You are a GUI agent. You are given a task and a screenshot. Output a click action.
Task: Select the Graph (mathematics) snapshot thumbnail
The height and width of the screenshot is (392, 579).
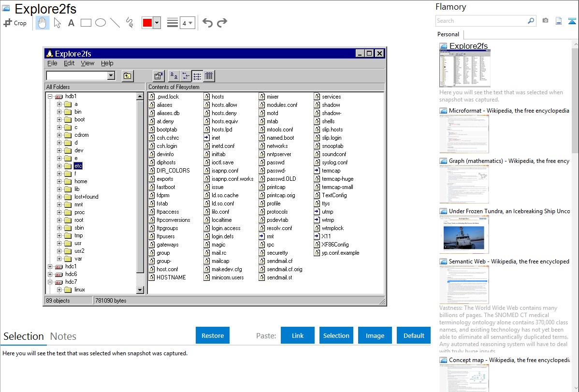pos(464,184)
